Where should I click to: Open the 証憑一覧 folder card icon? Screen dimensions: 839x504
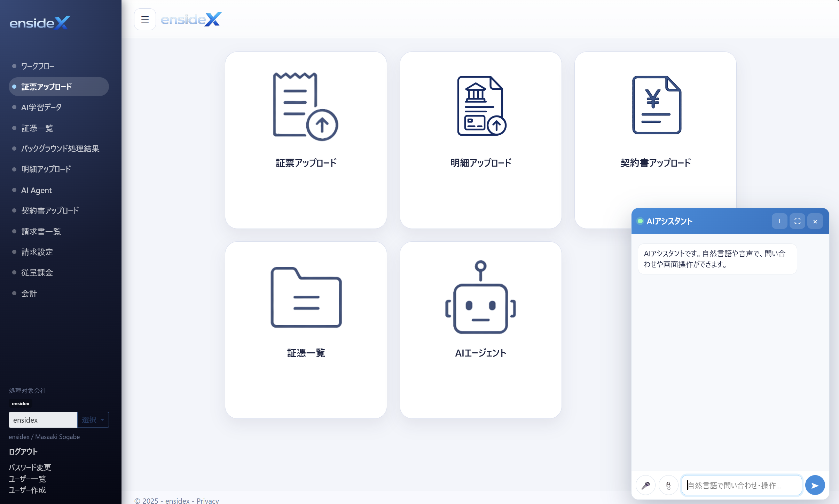coord(306,297)
